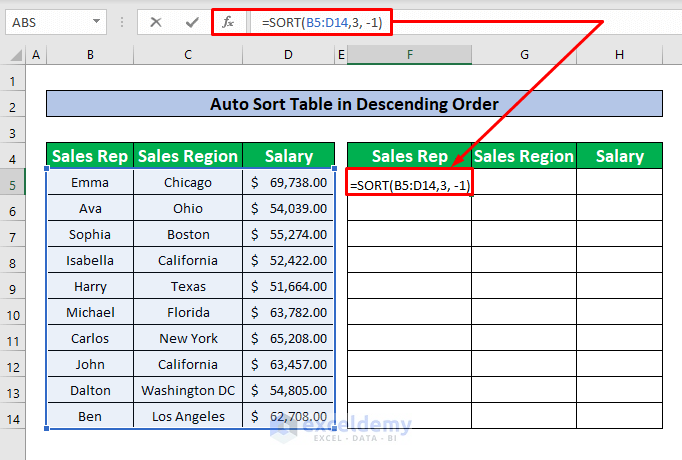Click the Salary header in left table

[288, 156]
